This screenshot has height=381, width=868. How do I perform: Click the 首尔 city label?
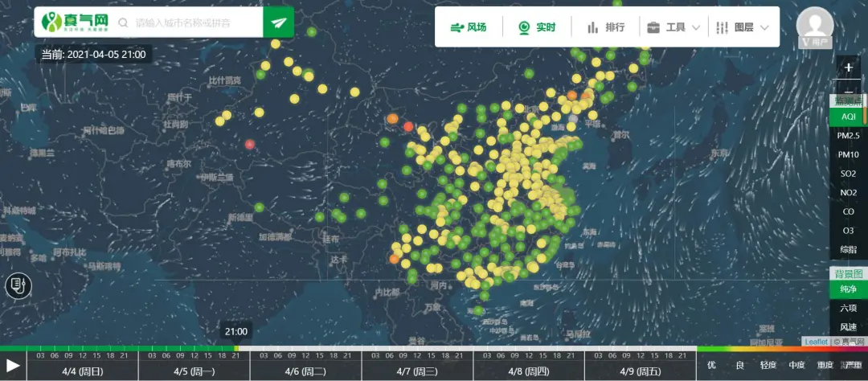621,134
